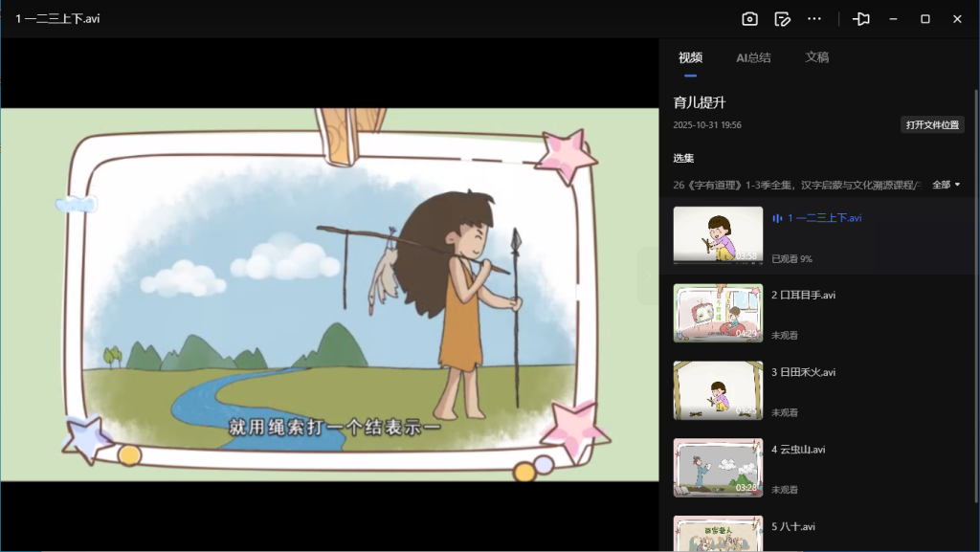
Task: Play episode 2 口耳目手.avi
Action: tap(804, 296)
